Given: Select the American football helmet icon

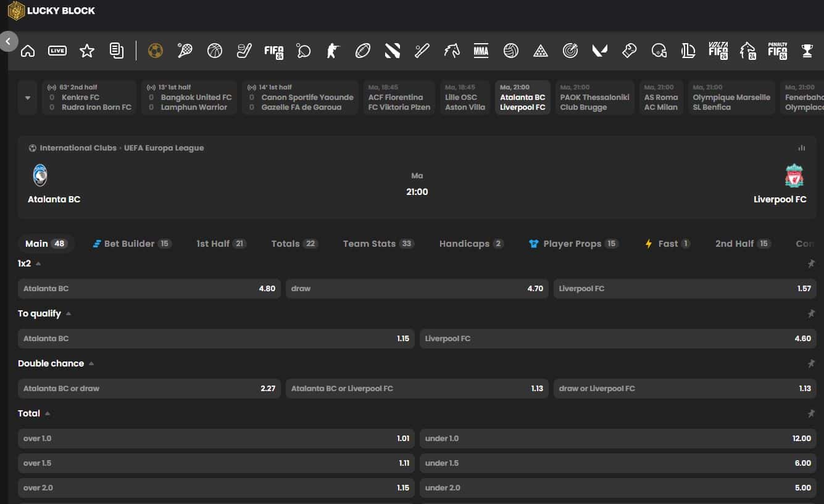Looking at the screenshot, I should (x=659, y=51).
